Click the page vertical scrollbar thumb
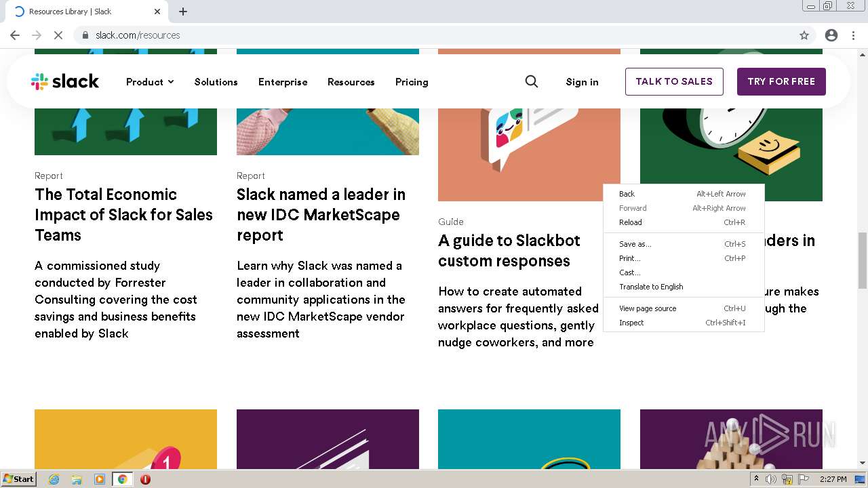 (863, 260)
